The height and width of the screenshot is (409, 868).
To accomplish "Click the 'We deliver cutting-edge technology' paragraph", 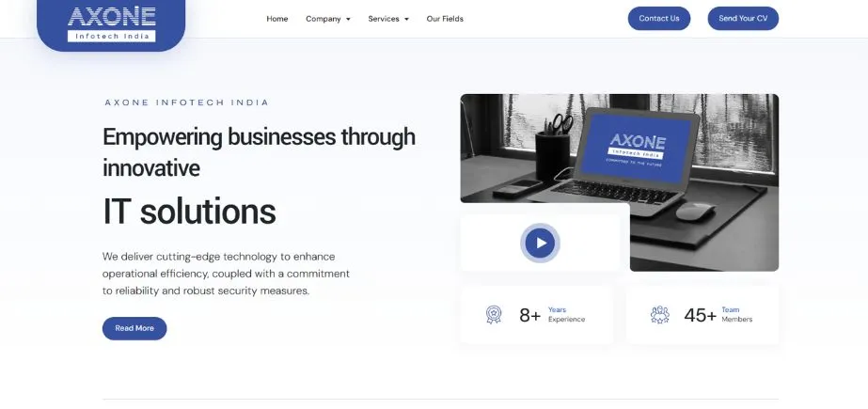I will tap(226, 274).
